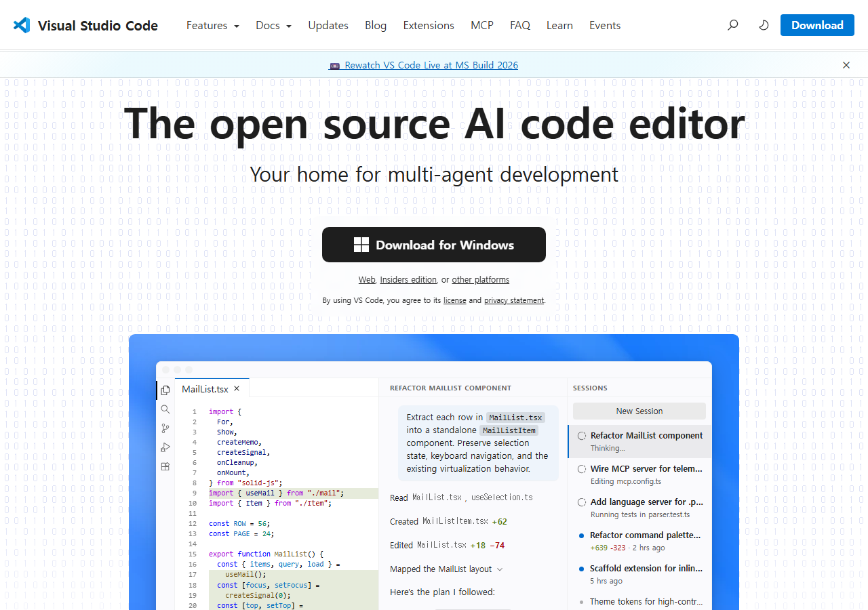Click the REFACTOR MAILLIST COMPONENT panel title
868x610 pixels.
(x=451, y=388)
